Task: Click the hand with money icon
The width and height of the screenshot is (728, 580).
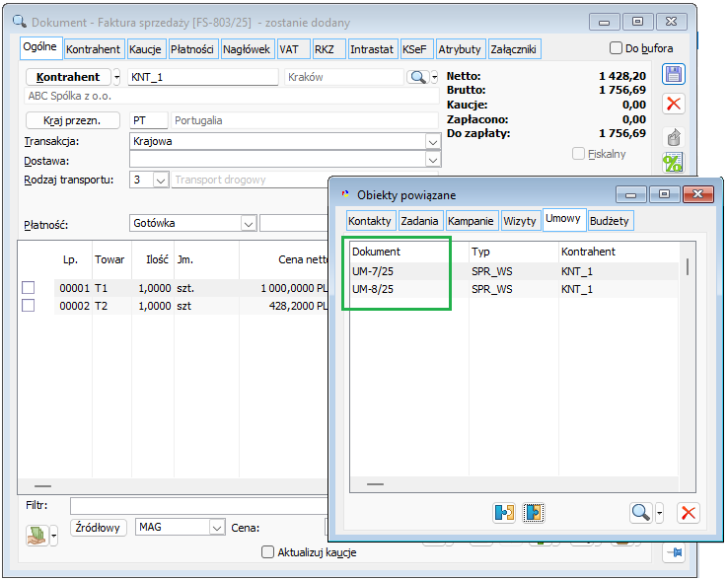Action: point(36,534)
